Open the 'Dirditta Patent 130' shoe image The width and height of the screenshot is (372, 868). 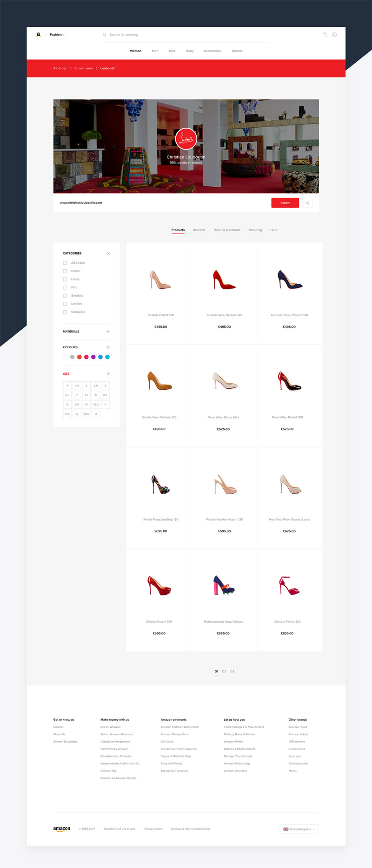coord(159,586)
